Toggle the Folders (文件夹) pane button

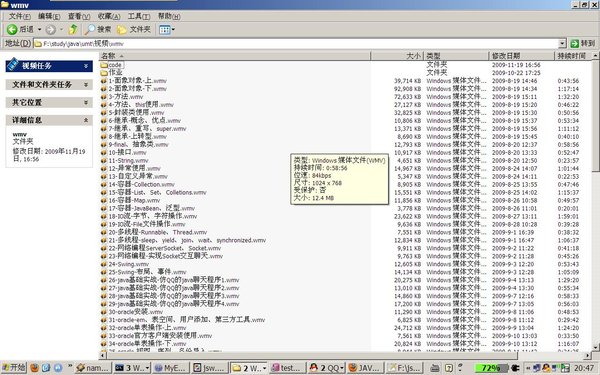134,29
